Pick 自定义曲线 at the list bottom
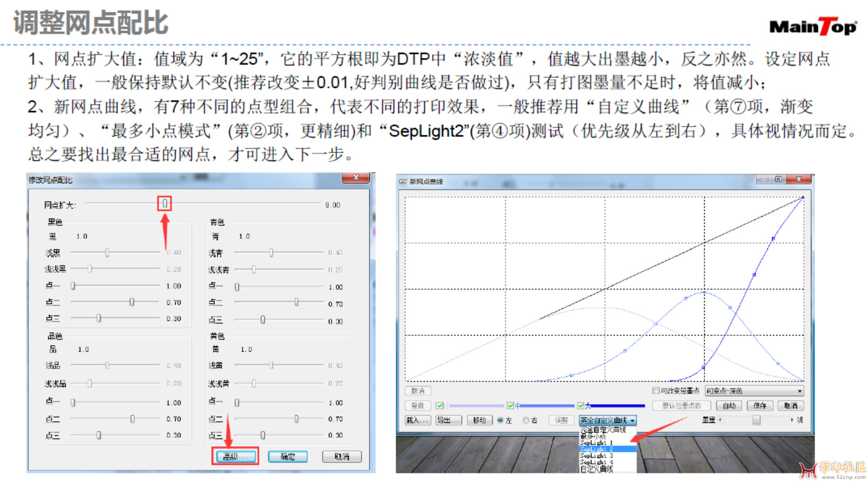Image resolution: width=868 pixels, height=481 pixels. [596, 469]
